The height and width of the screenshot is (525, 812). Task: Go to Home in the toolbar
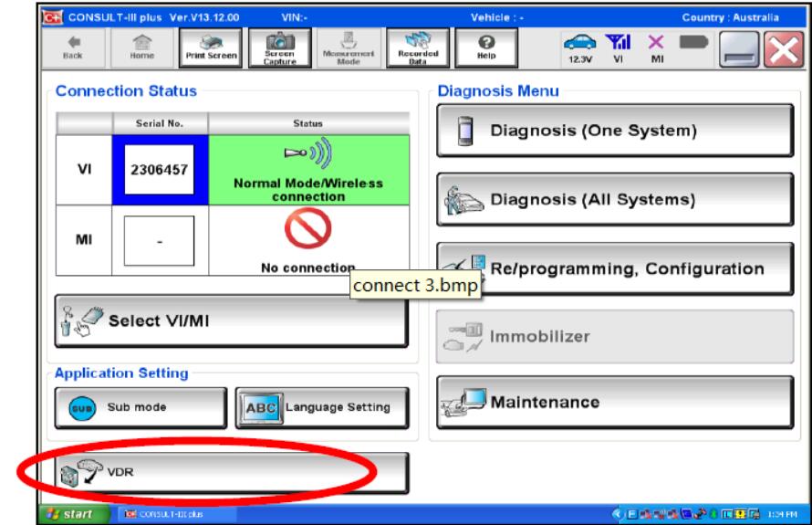pyautogui.click(x=142, y=48)
